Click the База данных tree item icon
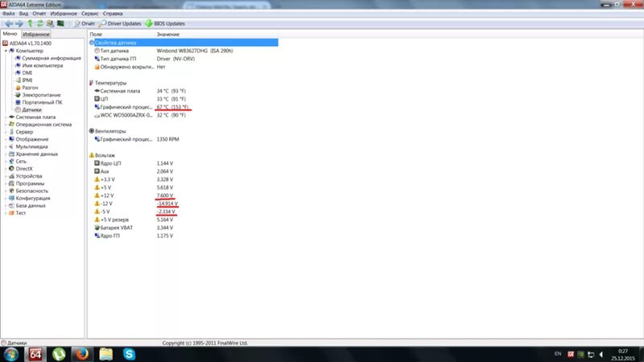The height and width of the screenshot is (362, 644). [11, 206]
